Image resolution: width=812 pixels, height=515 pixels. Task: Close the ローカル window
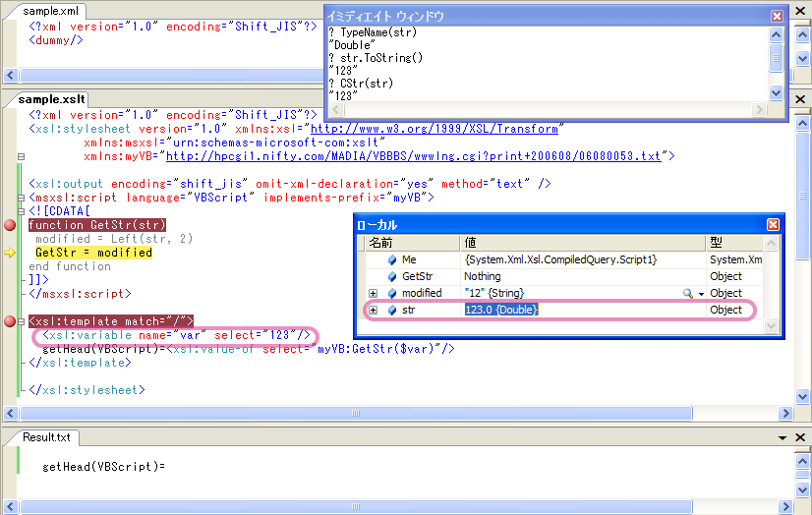[x=773, y=224]
